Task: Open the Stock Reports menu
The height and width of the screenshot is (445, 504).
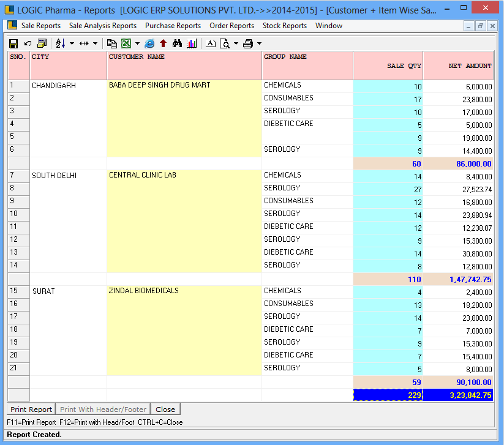Action: (x=285, y=26)
